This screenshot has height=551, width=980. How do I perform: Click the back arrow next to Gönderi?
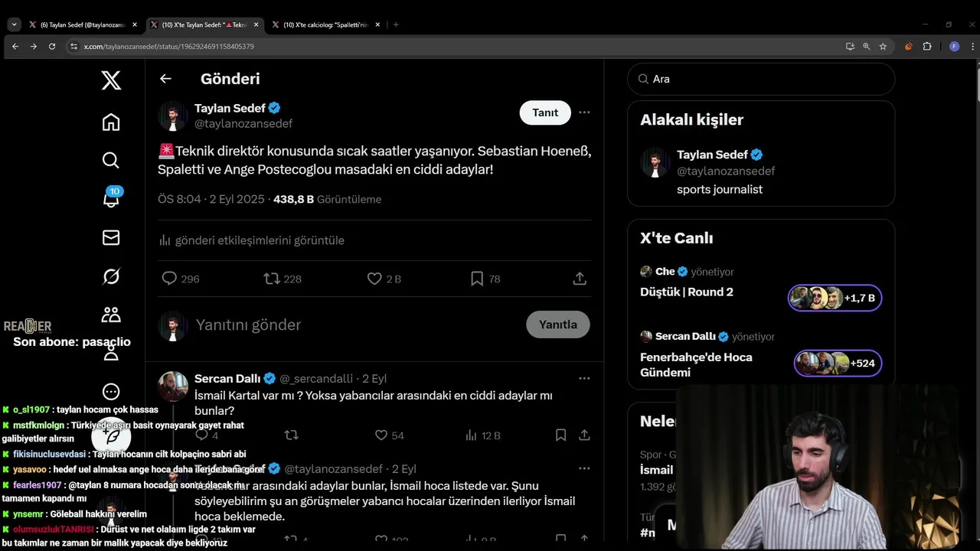165,79
